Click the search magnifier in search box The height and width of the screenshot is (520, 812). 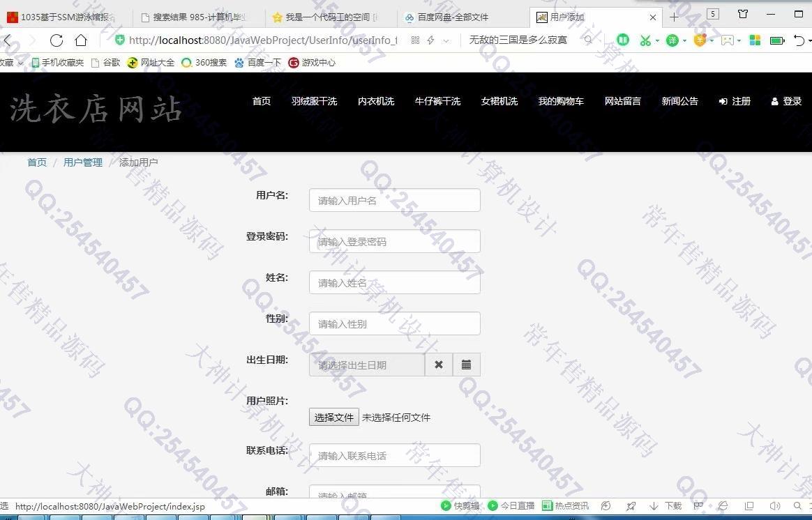pyautogui.click(x=588, y=40)
